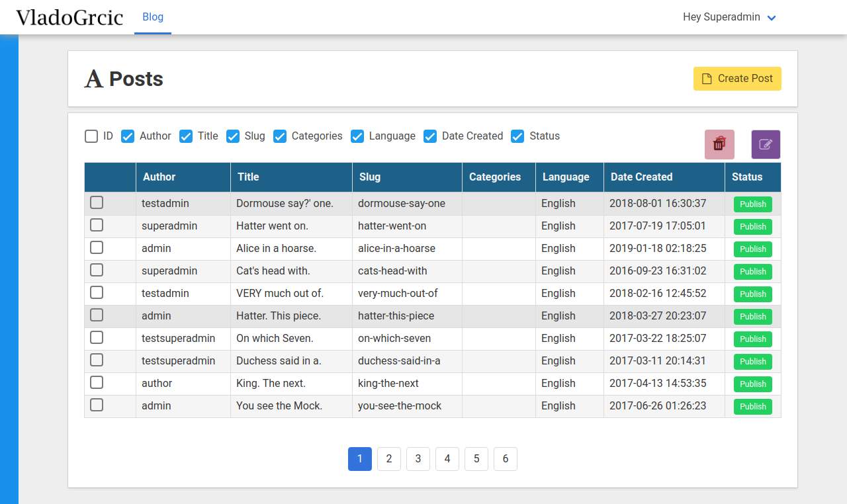
Task: Uncheck the Categories column checkbox
Action: click(280, 136)
